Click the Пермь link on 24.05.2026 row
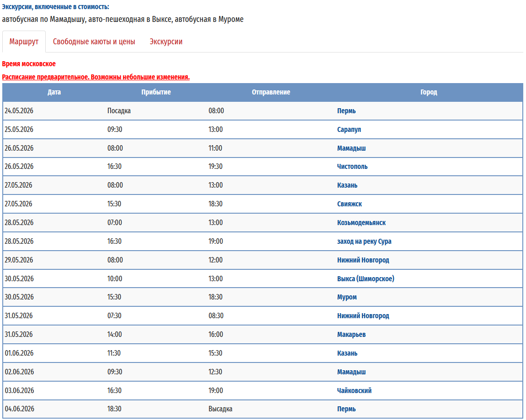This screenshot has width=526, height=420. [x=346, y=111]
